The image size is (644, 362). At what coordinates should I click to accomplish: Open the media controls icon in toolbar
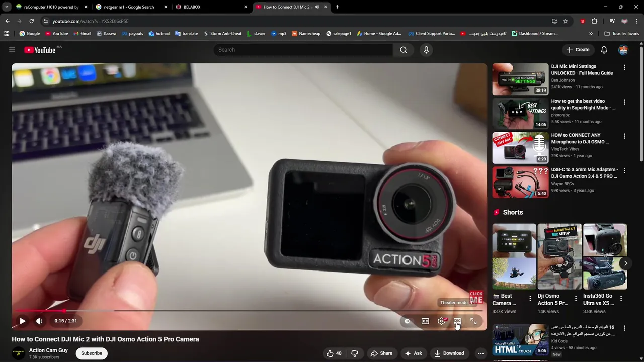click(612, 21)
